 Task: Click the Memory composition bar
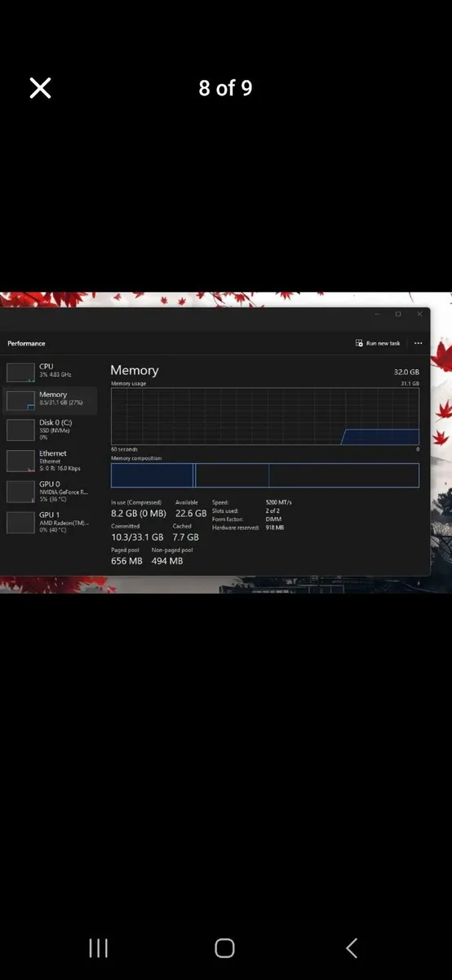pyautogui.click(x=265, y=475)
